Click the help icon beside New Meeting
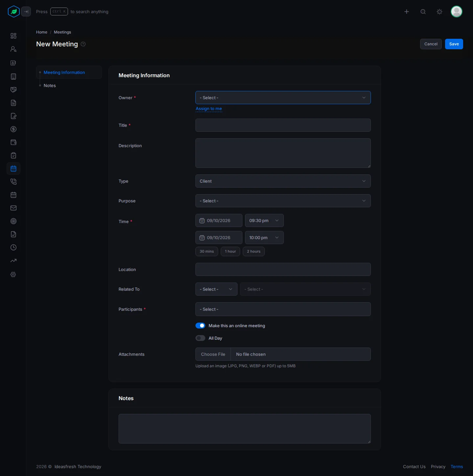The height and width of the screenshot is (476, 473). [x=83, y=44]
